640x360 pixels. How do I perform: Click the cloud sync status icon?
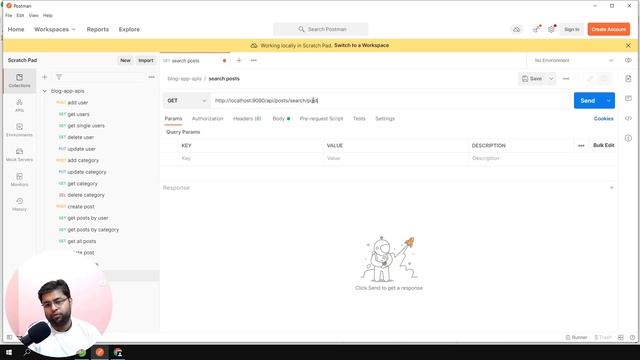click(x=517, y=29)
